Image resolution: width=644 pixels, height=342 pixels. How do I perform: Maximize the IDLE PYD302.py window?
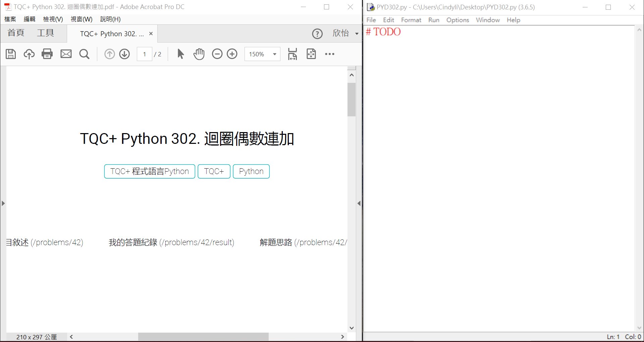(608, 7)
